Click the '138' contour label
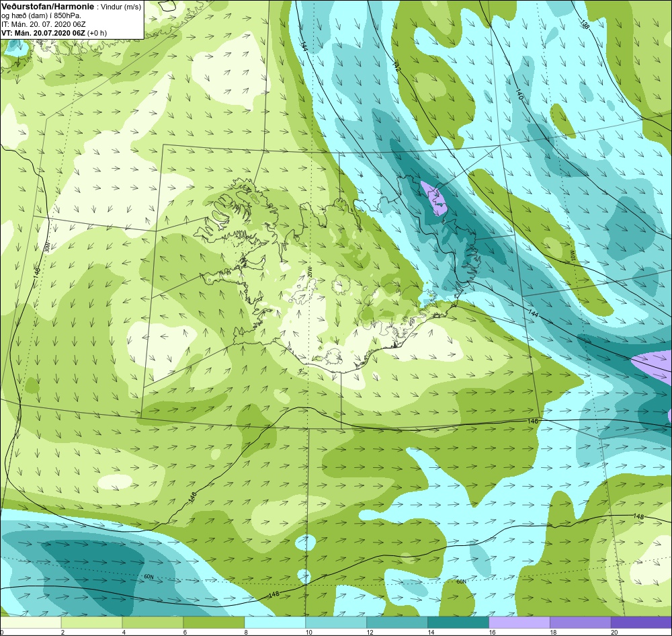 585,24
